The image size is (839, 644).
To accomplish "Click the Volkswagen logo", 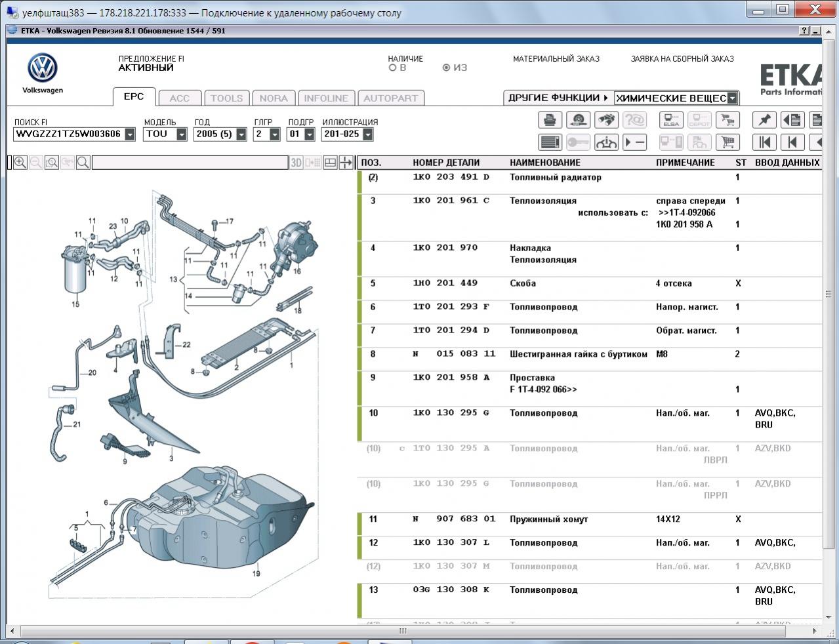I will [43, 68].
